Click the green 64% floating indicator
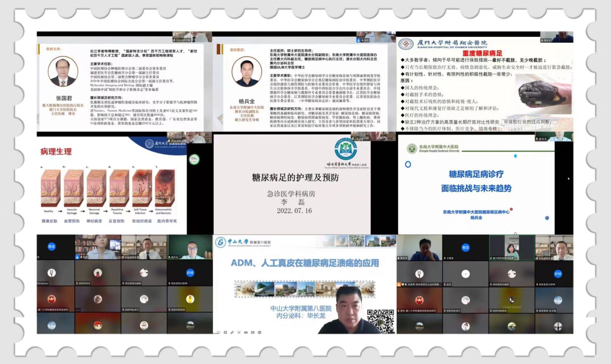 pos(194,159)
